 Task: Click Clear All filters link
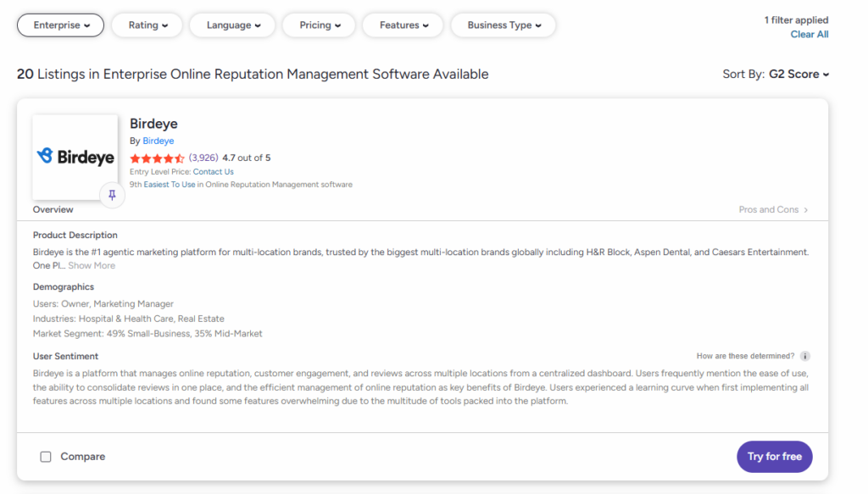[x=809, y=35]
